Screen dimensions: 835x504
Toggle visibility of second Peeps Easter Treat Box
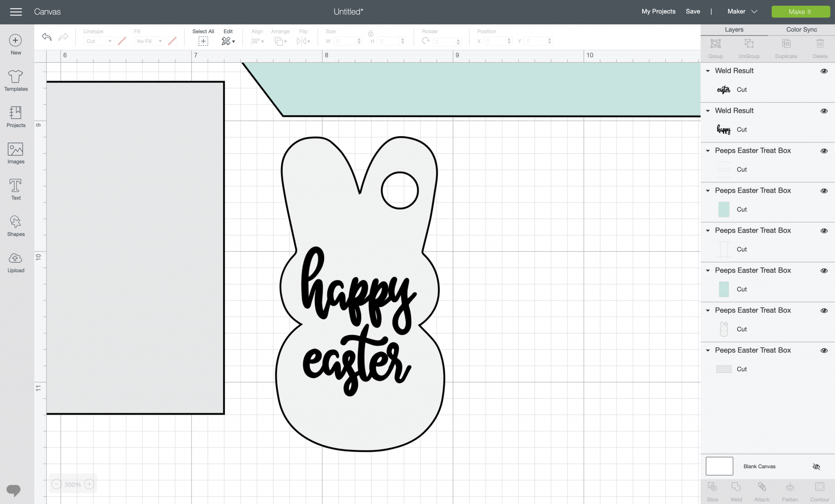pos(824,191)
